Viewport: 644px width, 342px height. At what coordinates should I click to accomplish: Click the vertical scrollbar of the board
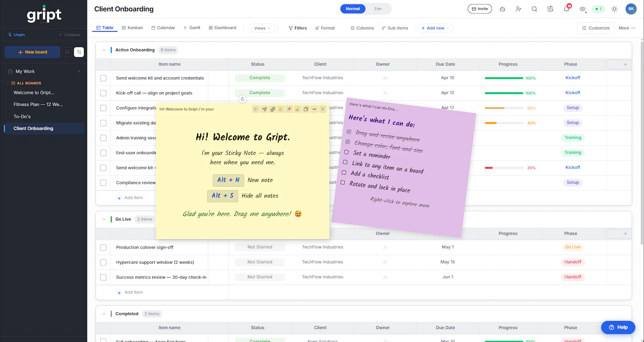point(642,143)
